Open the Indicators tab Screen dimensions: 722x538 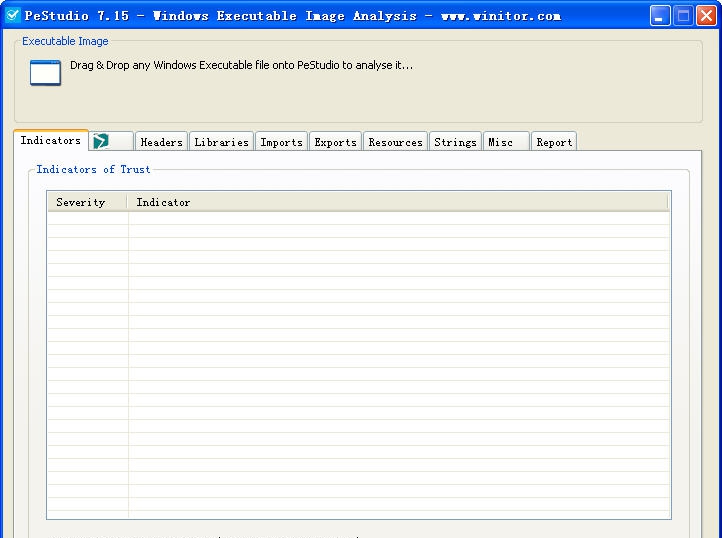point(51,140)
